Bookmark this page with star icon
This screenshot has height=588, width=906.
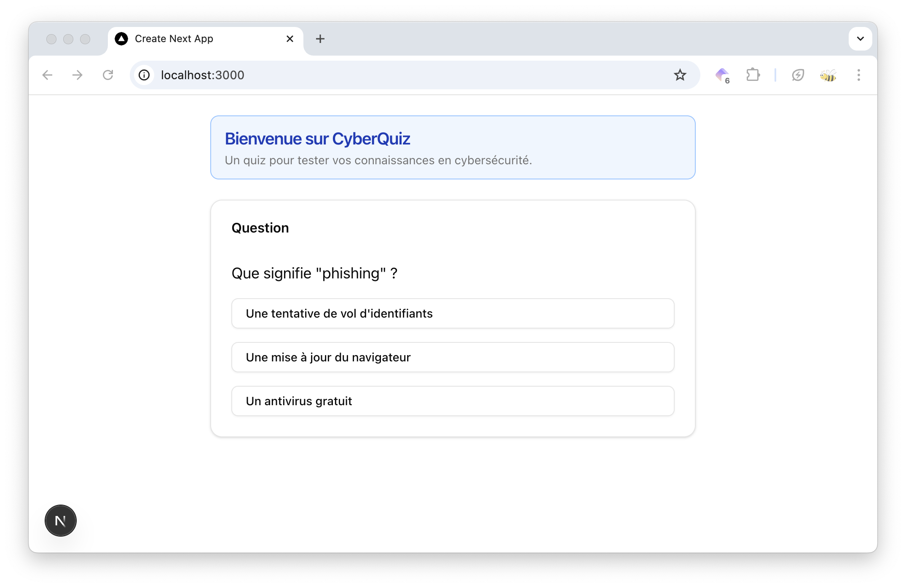pyautogui.click(x=680, y=75)
